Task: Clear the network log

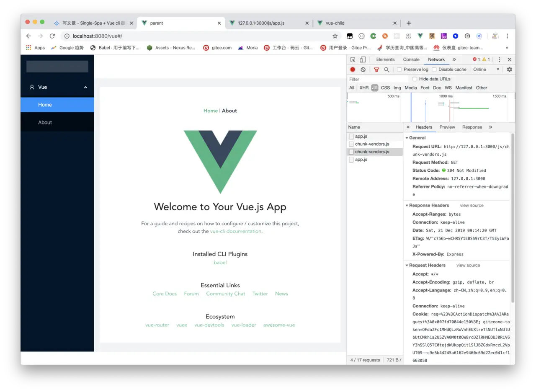Action: coord(363,70)
